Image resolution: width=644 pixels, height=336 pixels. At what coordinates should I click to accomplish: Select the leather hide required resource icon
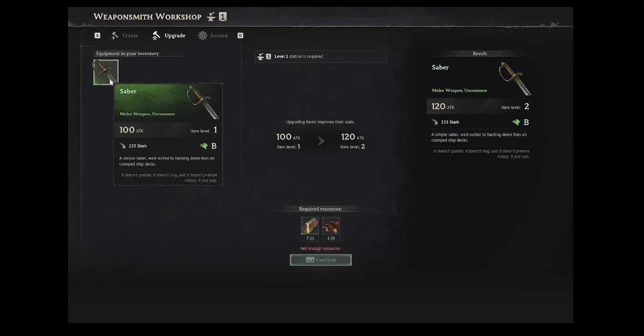click(331, 226)
